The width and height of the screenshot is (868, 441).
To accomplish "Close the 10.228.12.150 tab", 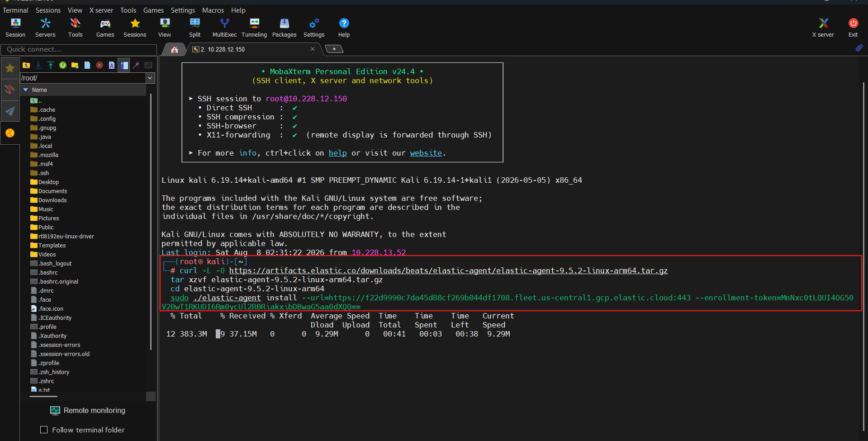I will coord(313,49).
